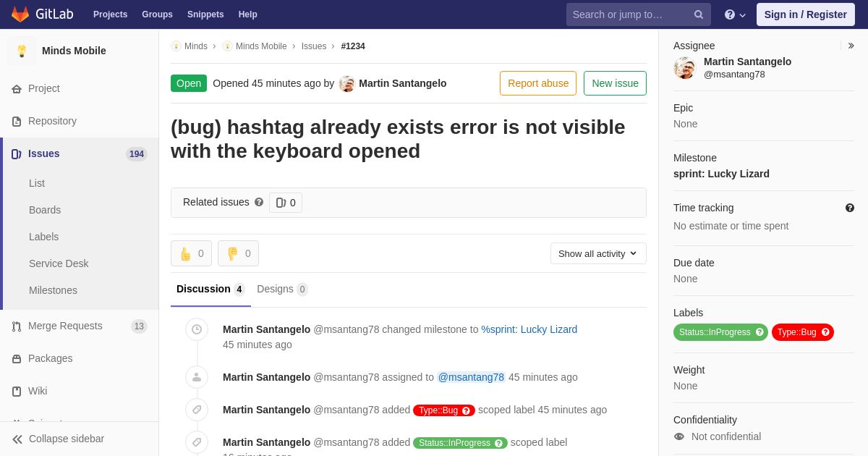Click the Search or jump to field
The image size is (868, 456).
tap(639, 14)
